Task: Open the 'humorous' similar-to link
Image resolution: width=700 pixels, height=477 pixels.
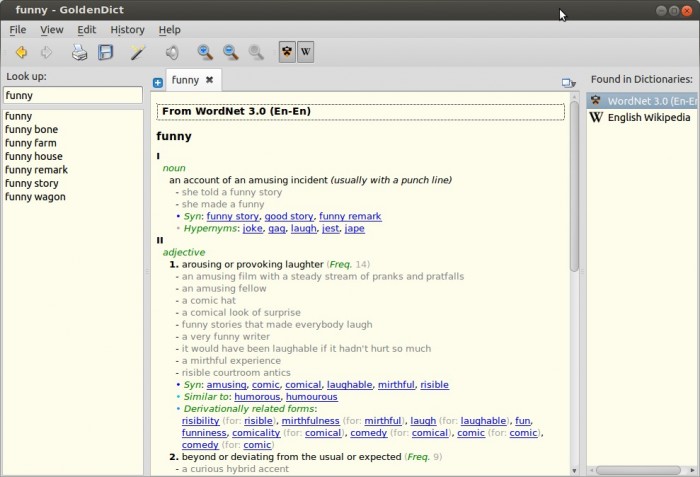Action: 257,396
